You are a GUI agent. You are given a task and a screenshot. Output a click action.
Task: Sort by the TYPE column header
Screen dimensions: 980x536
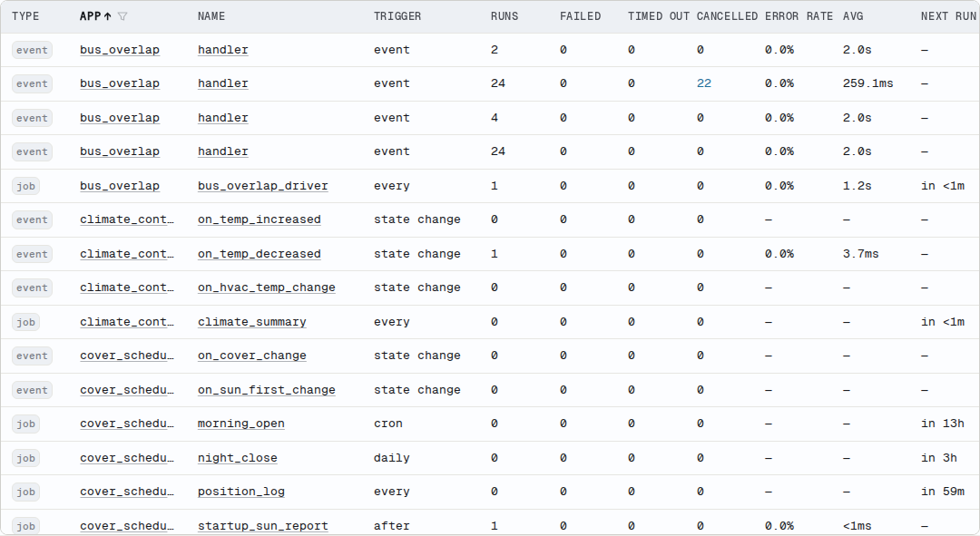(x=25, y=16)
